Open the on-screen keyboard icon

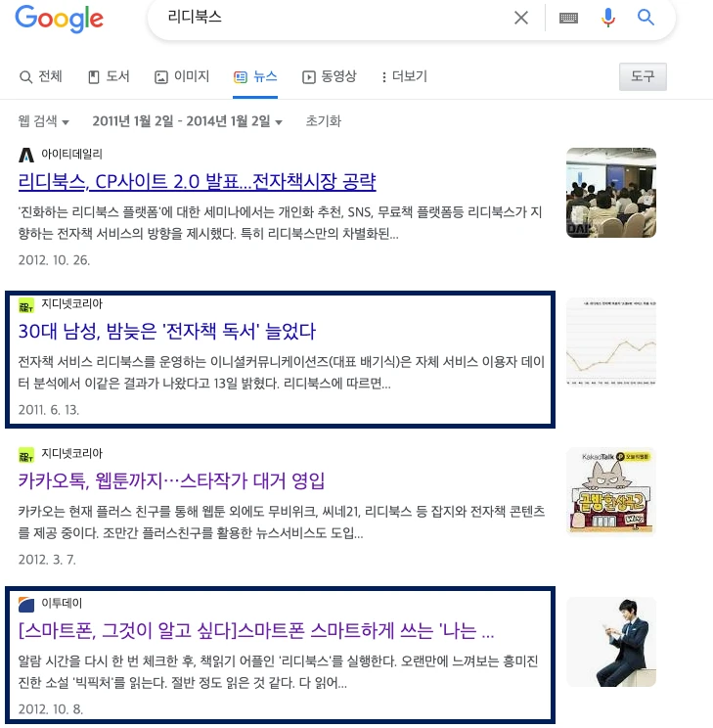point(568,19)
